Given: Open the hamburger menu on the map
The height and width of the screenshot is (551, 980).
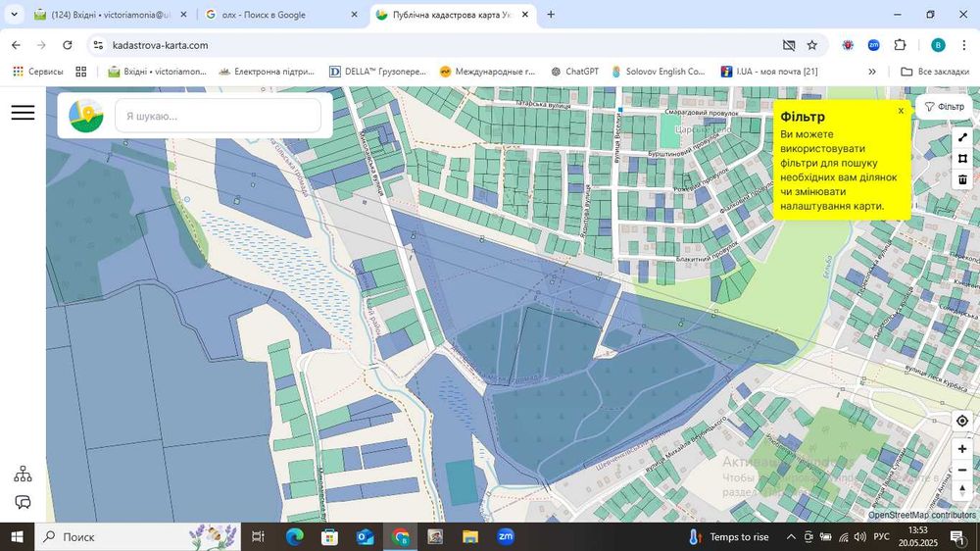Looking at the screenshot, I should [x=23, y=113].
